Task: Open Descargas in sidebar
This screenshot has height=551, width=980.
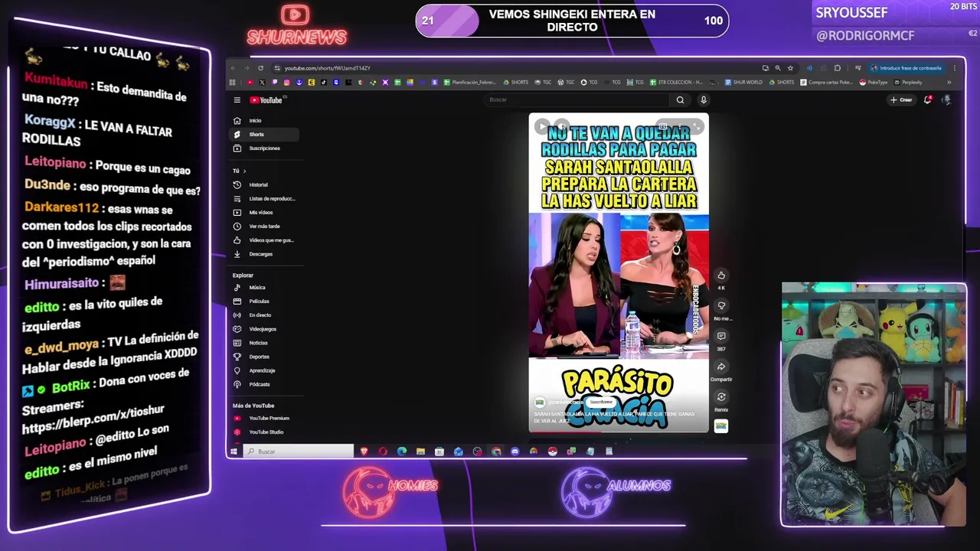Action: (265, 253)
